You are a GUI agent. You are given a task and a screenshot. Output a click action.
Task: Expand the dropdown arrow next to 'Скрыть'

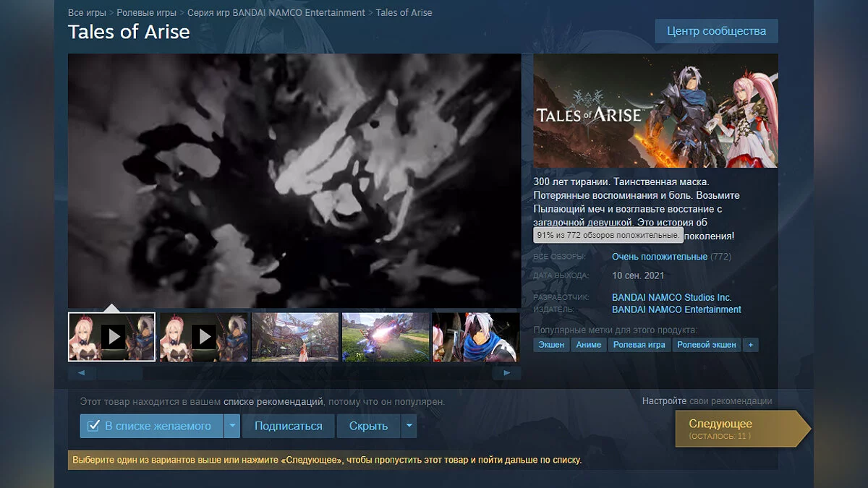point(409,426)
